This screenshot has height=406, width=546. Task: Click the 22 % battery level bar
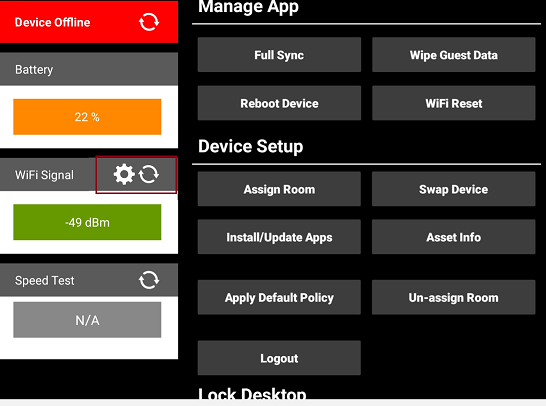tap(87, 117)
